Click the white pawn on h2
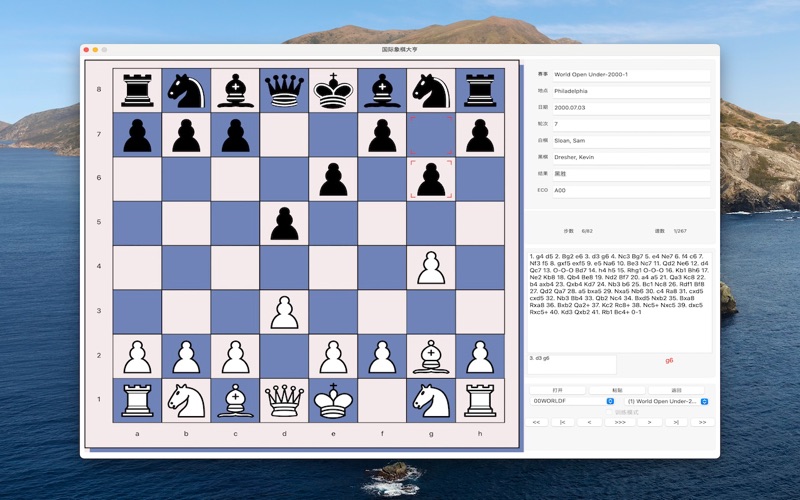This screenshot has width=800, height=500. click(x=480, y=357)
